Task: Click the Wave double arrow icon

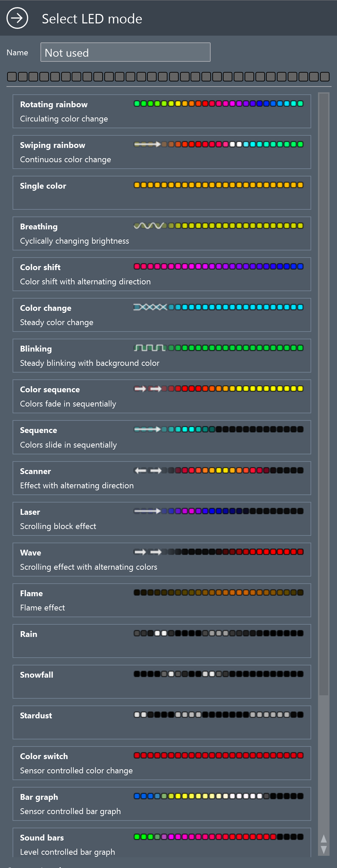Action: point(148,552)
